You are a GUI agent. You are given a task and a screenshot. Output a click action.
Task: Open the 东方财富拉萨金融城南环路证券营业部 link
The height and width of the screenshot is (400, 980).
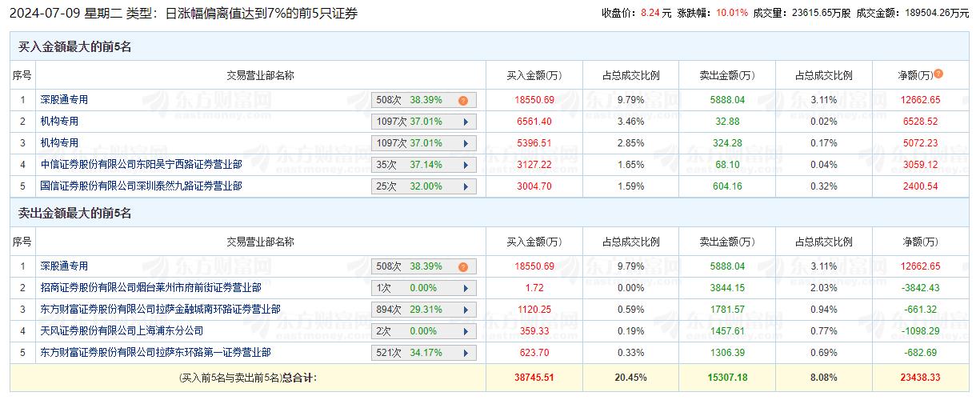coord(160,310)
